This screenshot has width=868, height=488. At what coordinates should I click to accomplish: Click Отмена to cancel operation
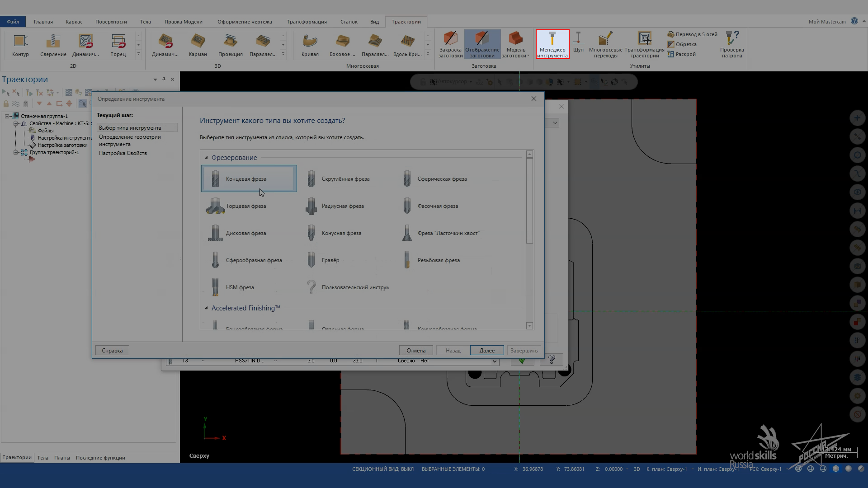click(x=415, y=350)
